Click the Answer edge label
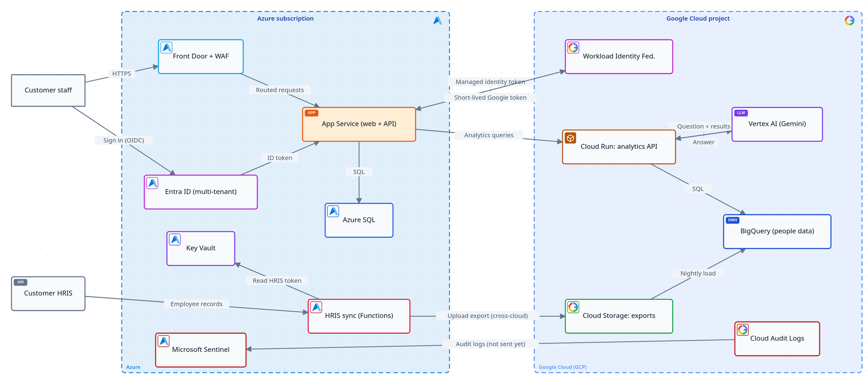This screenshot has width=868, height=384. click(704, 142)
